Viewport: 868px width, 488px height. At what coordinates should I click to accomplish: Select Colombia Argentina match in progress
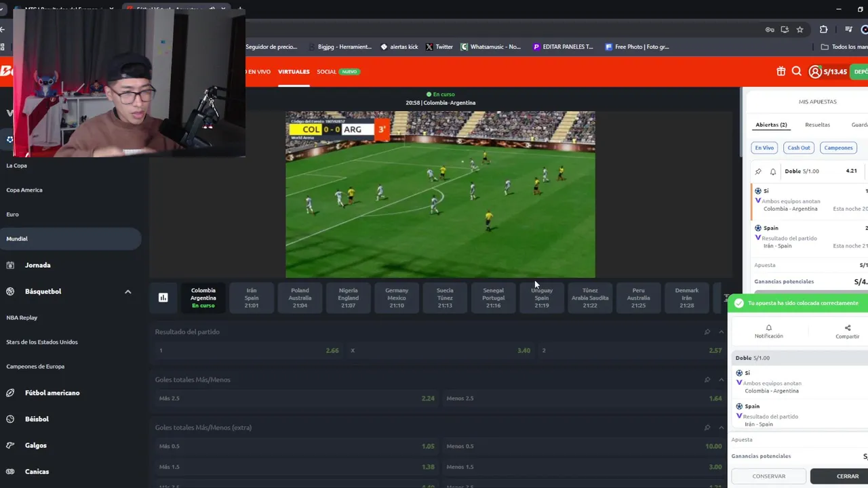[x=203, y=298]
